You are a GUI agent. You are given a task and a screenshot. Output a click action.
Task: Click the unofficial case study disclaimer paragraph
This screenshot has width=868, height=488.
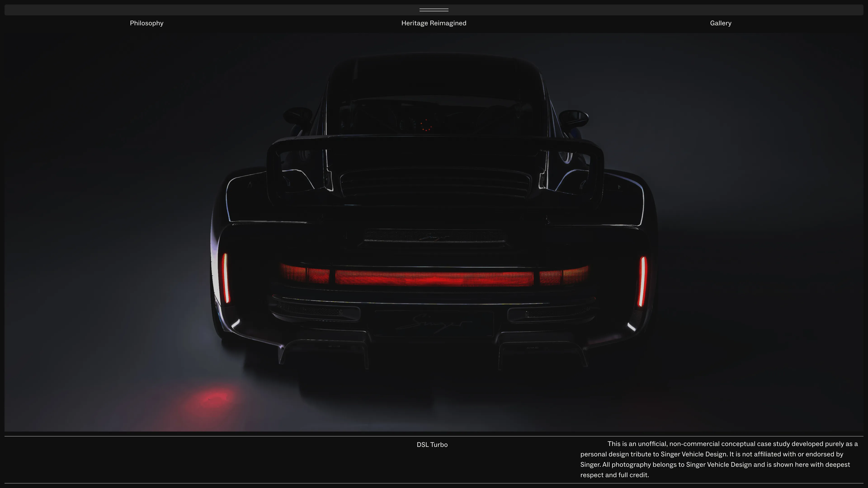pyautogui.click(x=719, y=459)
